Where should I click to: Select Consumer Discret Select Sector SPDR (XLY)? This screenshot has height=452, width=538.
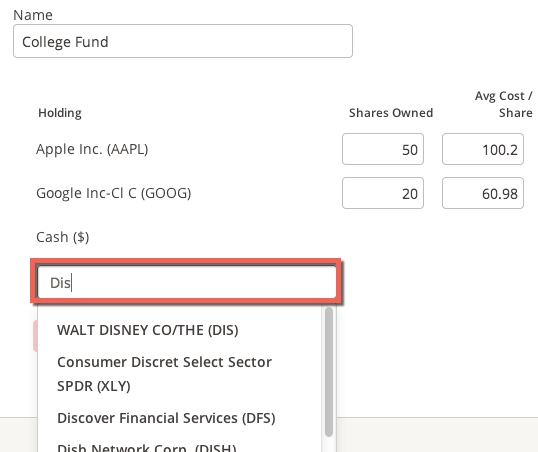click(x=164, y=374)
